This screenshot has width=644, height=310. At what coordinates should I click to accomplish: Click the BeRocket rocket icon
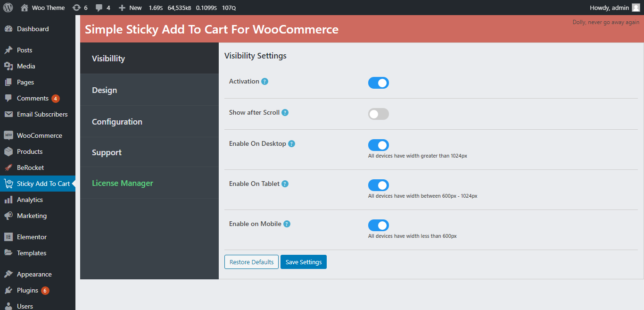click(8, 168)
